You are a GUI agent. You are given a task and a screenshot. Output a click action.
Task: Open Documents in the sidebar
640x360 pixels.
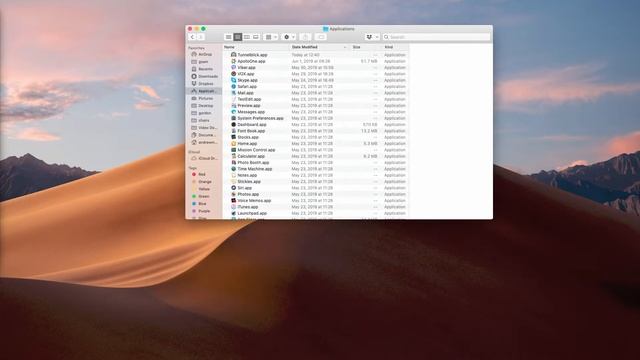pyautogui.click(x=203, y=135)
